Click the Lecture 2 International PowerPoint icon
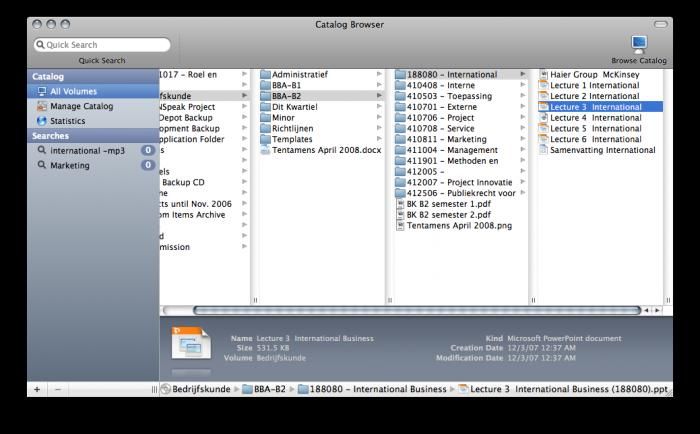This screenshot has height=434, width=700. (x=543, y=96)
